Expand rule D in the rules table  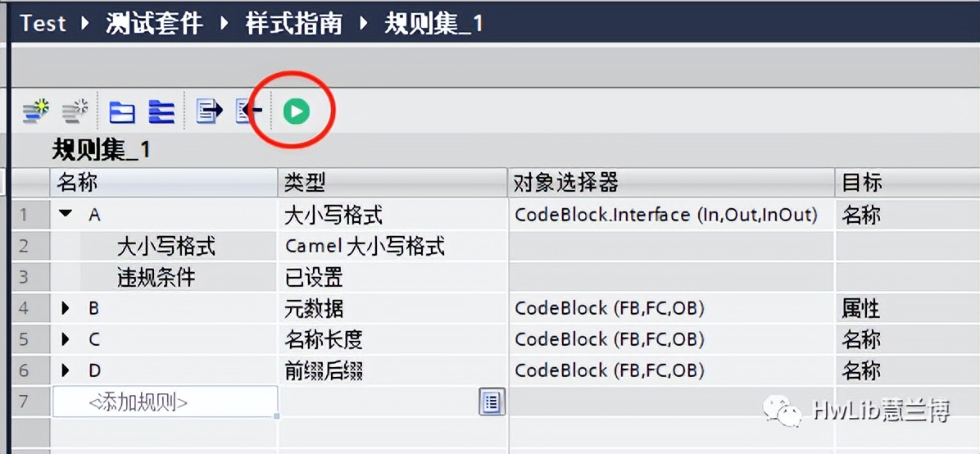(66, 370)
